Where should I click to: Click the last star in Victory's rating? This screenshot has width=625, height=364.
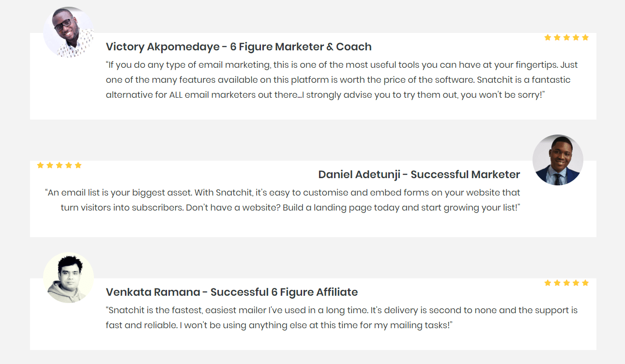585,37
